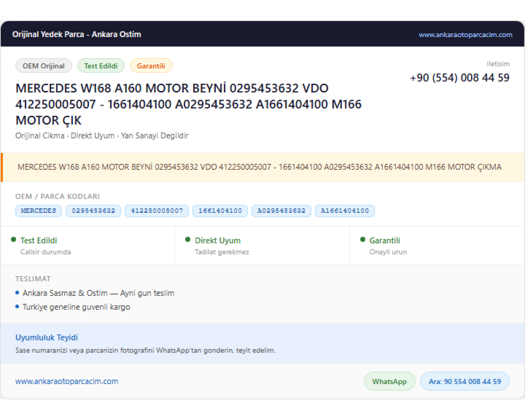Click the green dot beside Direkt Uyum
Viewport: 525px width, 420px height.
click(x=188, y=240)
